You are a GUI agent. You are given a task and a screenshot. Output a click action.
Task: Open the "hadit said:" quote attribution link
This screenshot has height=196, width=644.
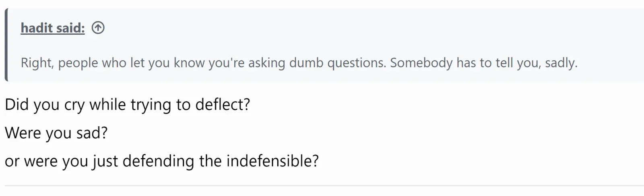(x=53, y=28)
